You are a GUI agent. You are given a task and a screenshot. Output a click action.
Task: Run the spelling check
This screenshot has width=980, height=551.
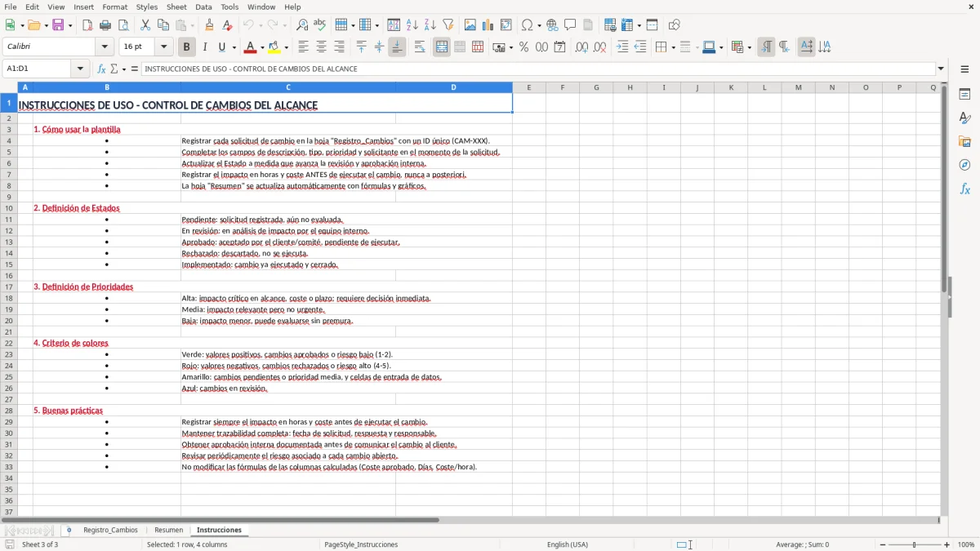click(x=320, y=25)
